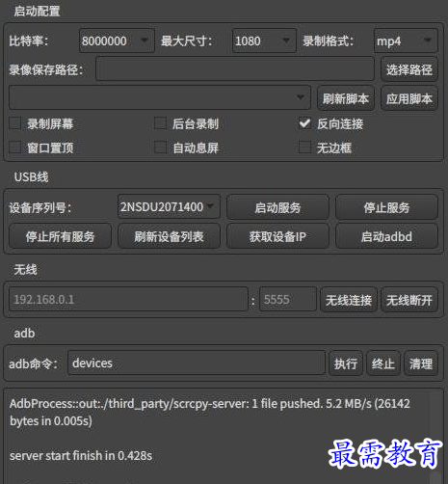Image resolution: width=448 pixels, height=484 pixels.
Task: Click the 刷新脚本 button
Action: coord(346,98)
